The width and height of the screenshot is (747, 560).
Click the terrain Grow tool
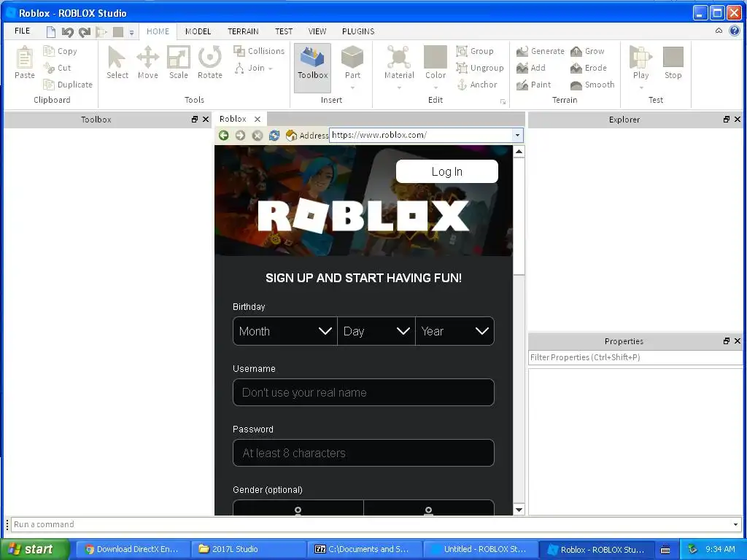coord(587,50)
